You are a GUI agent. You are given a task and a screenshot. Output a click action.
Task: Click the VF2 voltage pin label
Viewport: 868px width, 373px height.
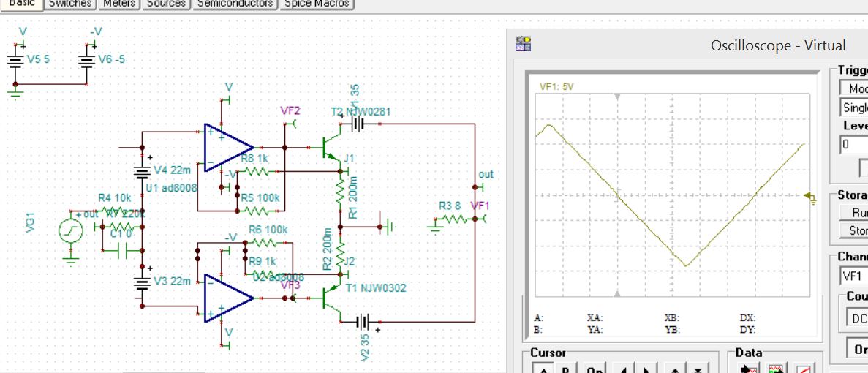click(290, 110)
